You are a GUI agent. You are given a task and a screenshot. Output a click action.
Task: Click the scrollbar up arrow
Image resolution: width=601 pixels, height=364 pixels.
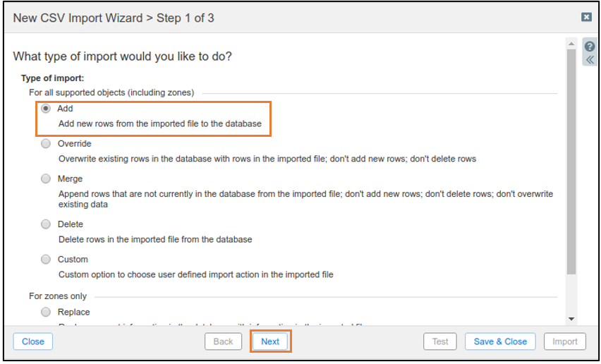(x=571, y=44)
